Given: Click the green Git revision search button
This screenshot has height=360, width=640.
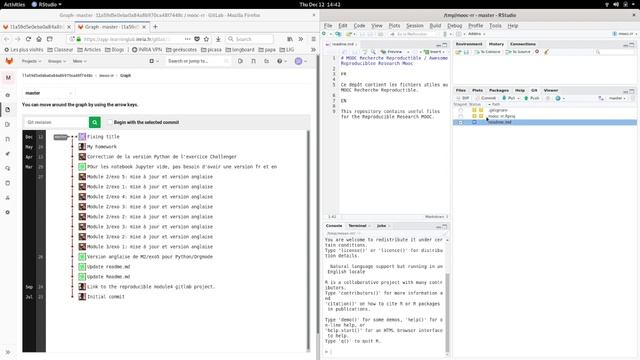Looking at the screenshot, I should 95,122.
